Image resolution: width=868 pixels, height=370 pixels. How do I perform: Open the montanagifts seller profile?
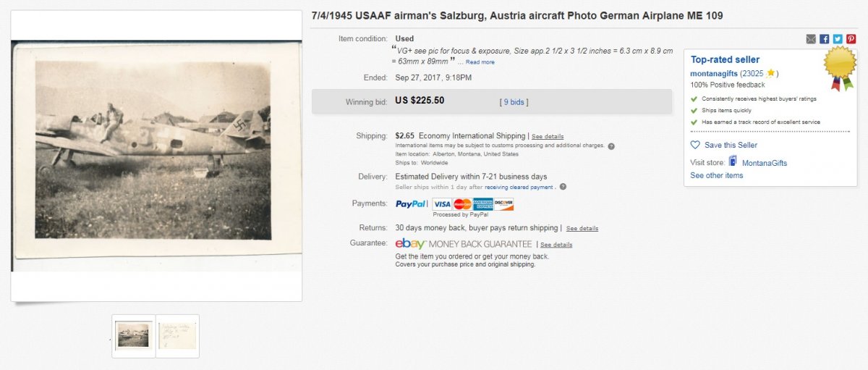(717, 74)
